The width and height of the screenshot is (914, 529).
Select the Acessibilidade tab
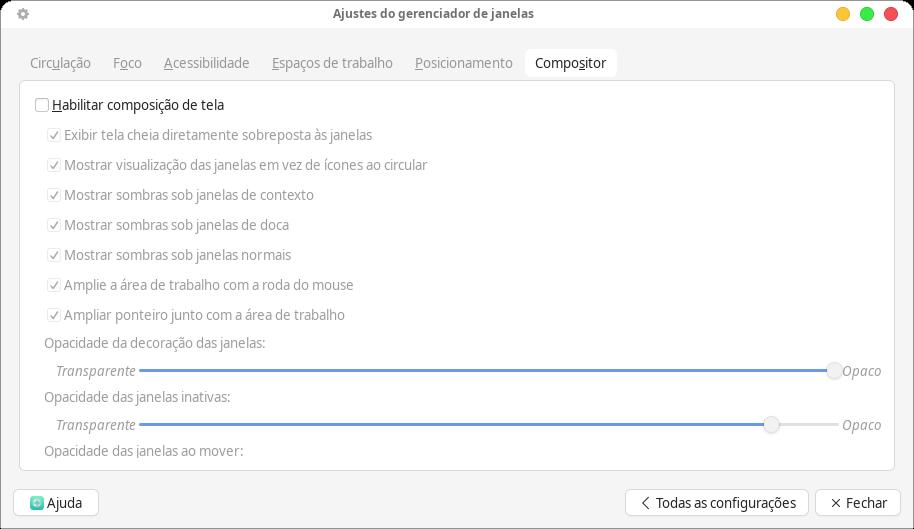[206, 63]
